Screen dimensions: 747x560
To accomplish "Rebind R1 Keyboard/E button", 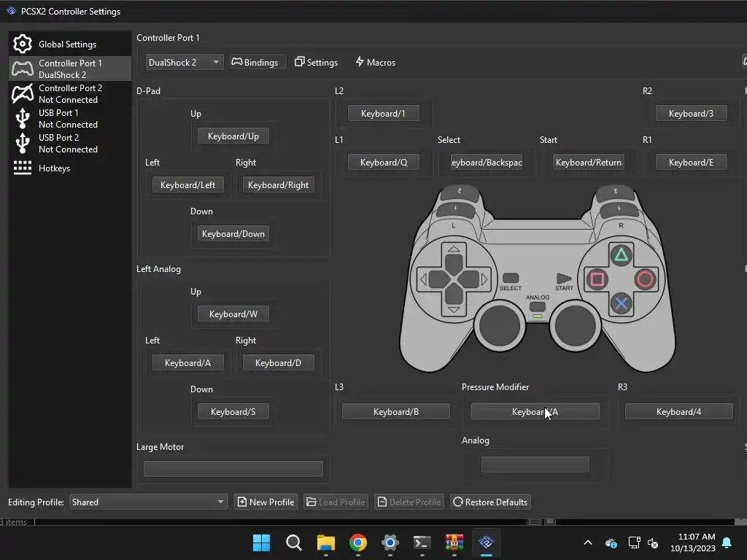I will point(692,163).
